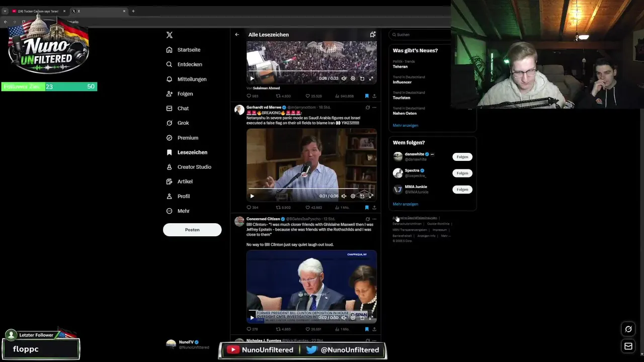Open a new browser tab
Viewport: 644px width, 362px height.
tap(133, 11)
